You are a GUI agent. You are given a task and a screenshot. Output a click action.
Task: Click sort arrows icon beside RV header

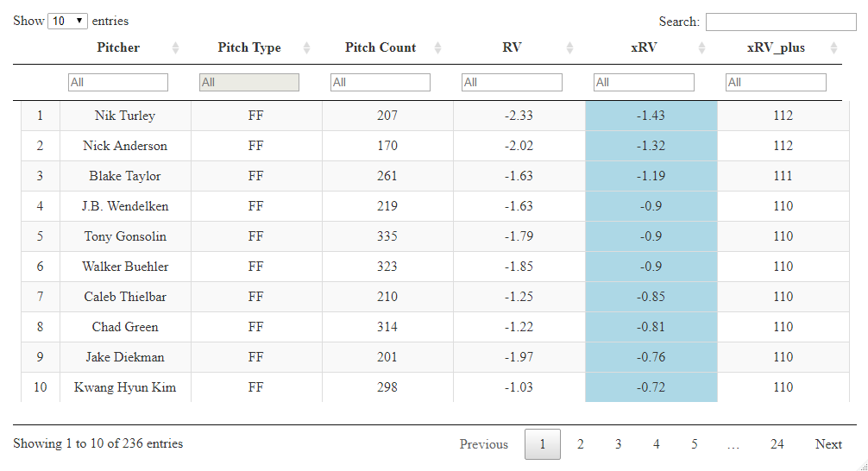point(569,48)
